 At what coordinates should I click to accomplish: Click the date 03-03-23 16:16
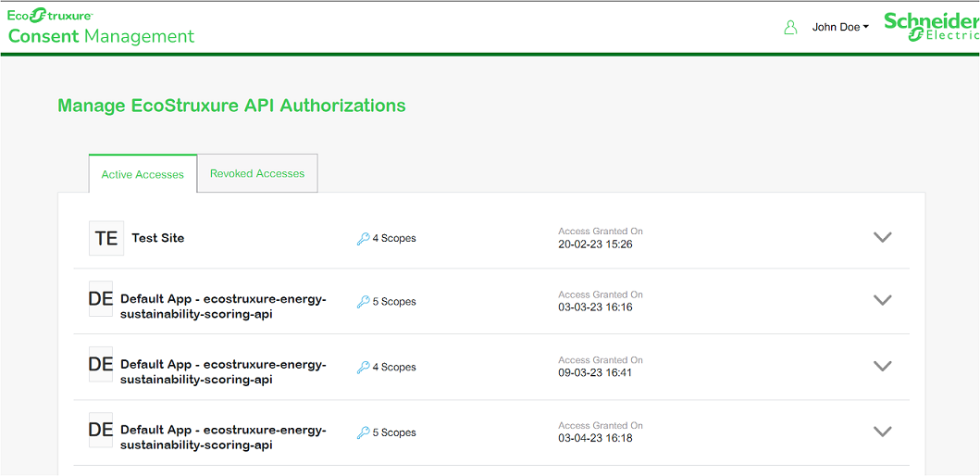(596, 307)
